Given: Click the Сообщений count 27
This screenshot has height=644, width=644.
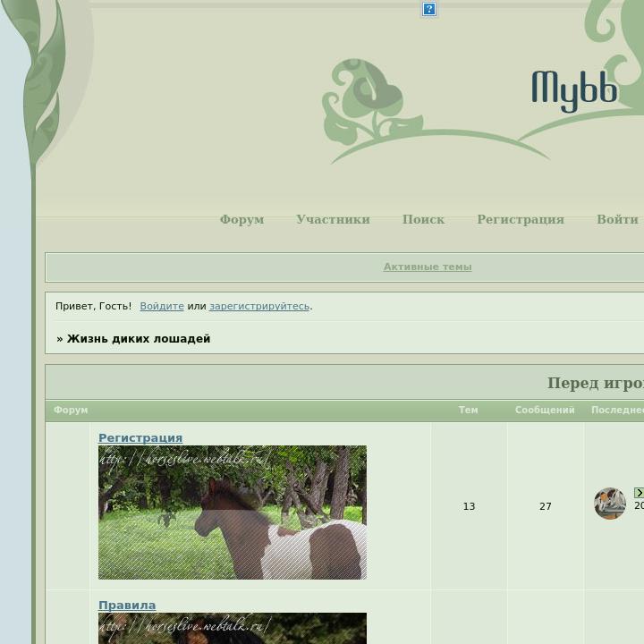Looking at the screenshot, I should 545,506.
